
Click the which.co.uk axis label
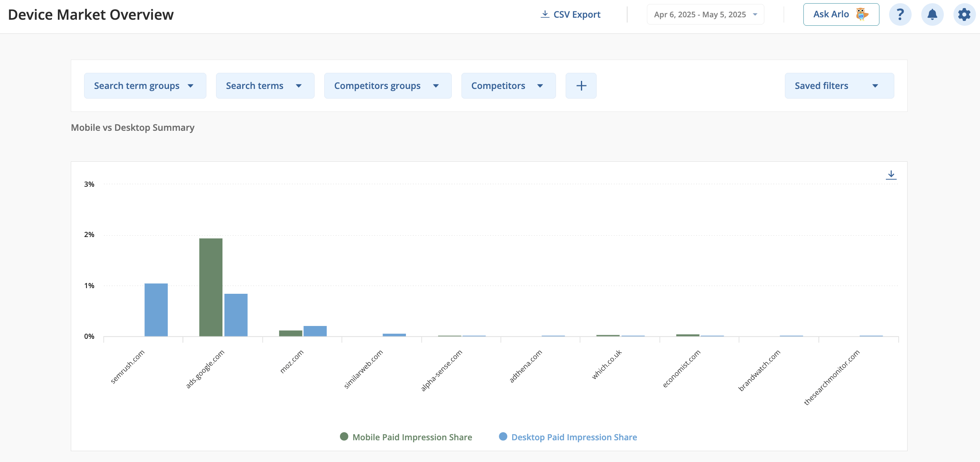coord(607,364)
